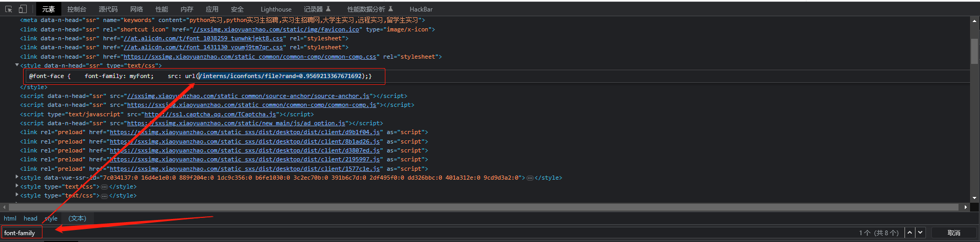
Task: Select the meta keywords element row
Action: [x=223, y=20]
